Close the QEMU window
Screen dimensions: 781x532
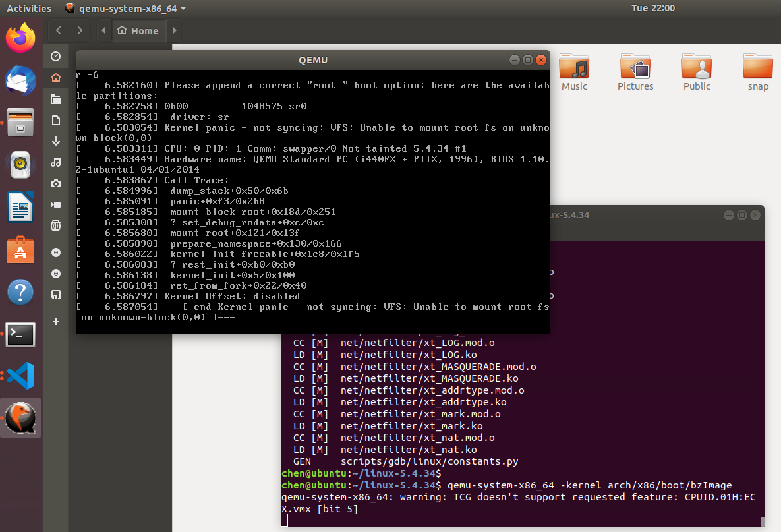point(541,60)
